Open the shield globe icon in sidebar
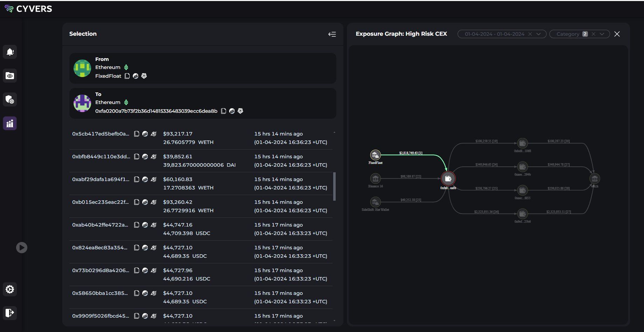644x332 pixels. click(x=10, y=99)
